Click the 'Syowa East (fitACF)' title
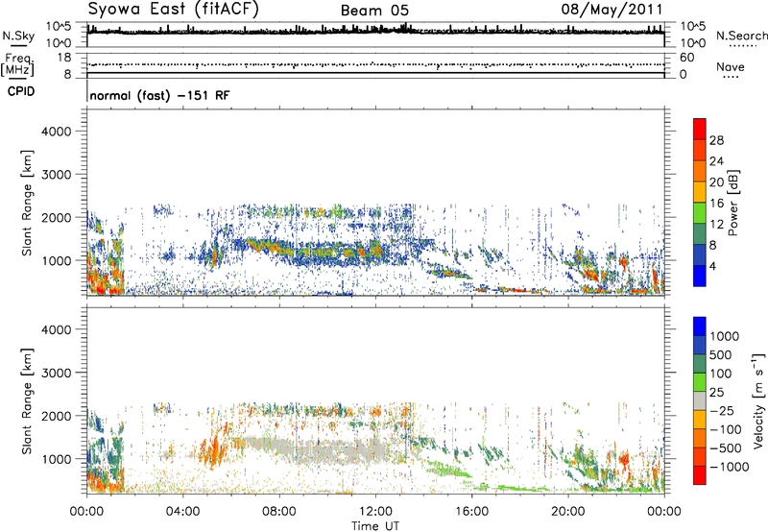This screenshot has height=532, width=768. point(173,9)
